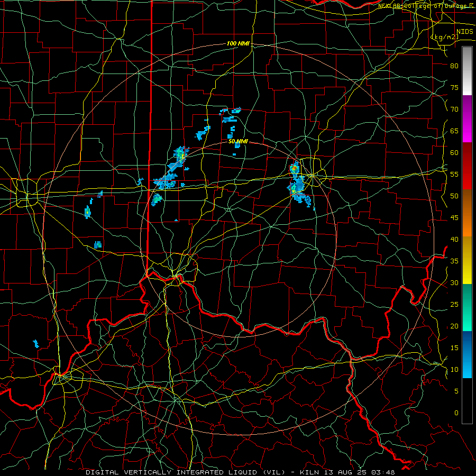Click the legend value "5"
This screenshot has height=476, width=476.
click(456, 391)
